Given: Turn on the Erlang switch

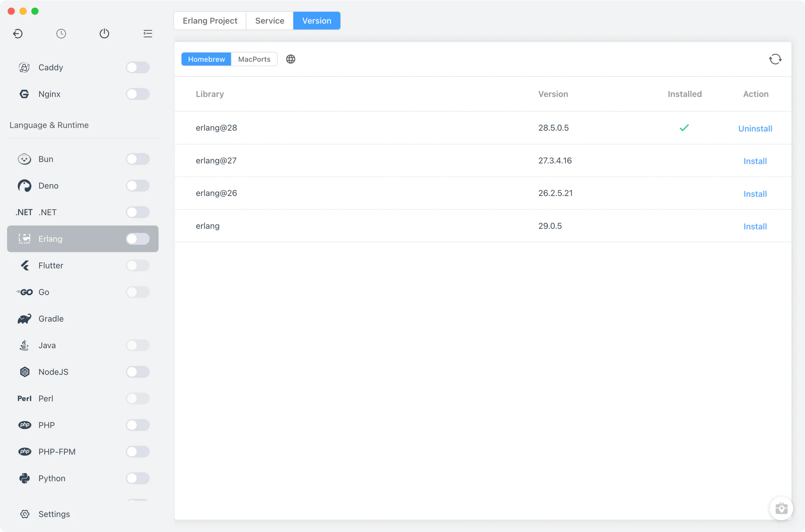Looking at the screenshot, I should (x=138, y=239).
